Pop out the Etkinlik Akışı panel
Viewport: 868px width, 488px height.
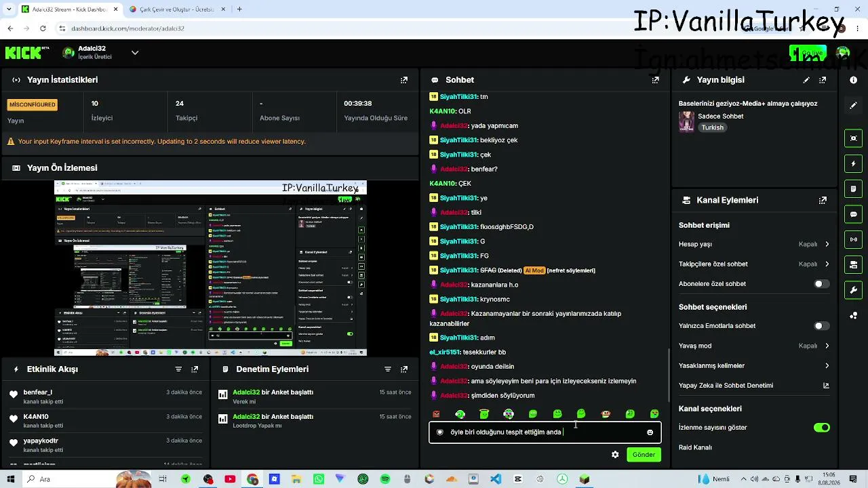[195, 369]
